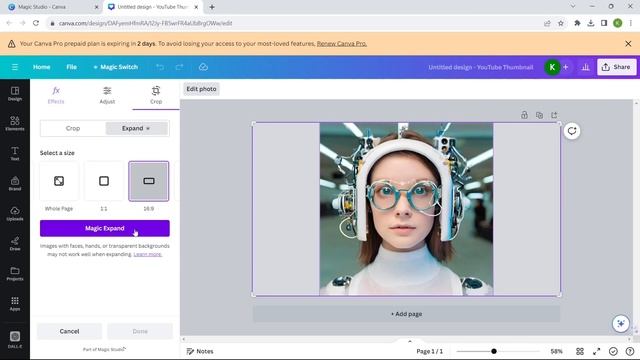Enter fullscreen present mode

(596, 351)
